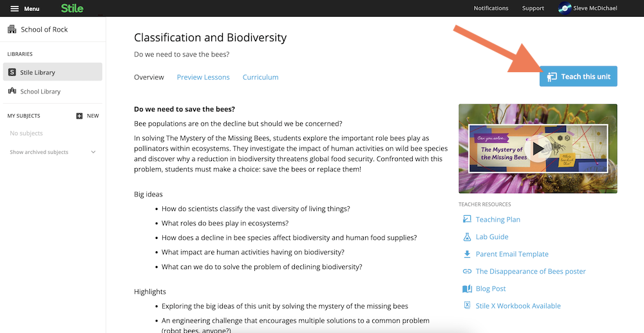Click the School of Rock building icon
This screenshot has height=333, width=644.
(x=12, y=30)
